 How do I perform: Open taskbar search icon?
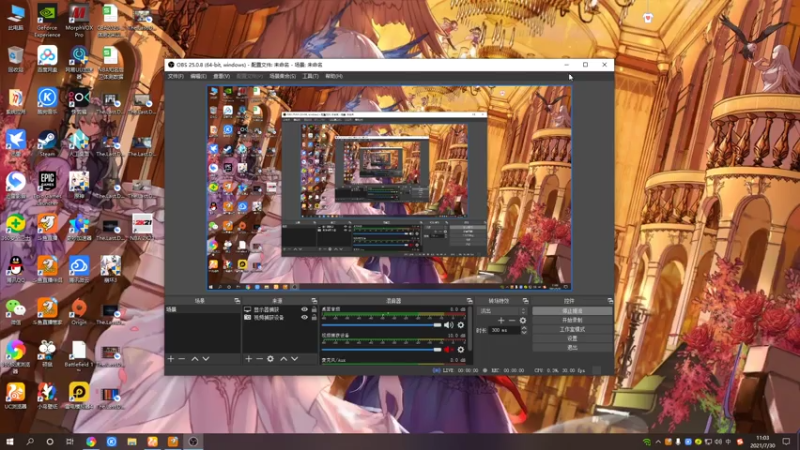pos(30,441)
